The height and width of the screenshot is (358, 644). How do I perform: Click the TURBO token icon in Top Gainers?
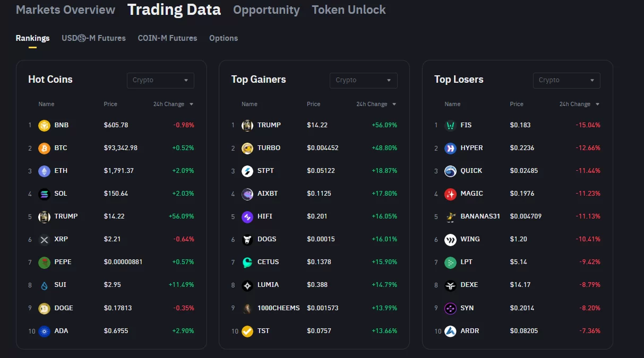[247, 149]
